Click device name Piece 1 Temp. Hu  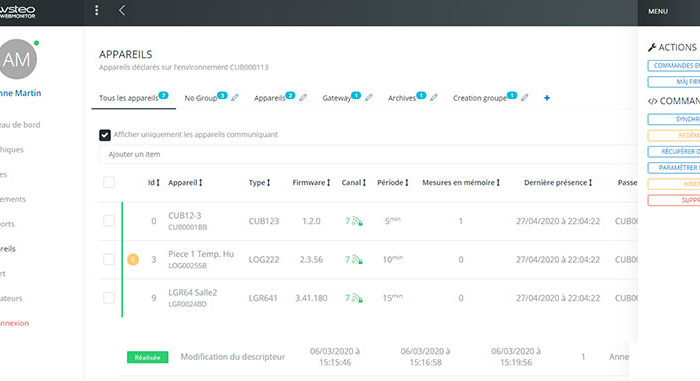coord(201,254)
